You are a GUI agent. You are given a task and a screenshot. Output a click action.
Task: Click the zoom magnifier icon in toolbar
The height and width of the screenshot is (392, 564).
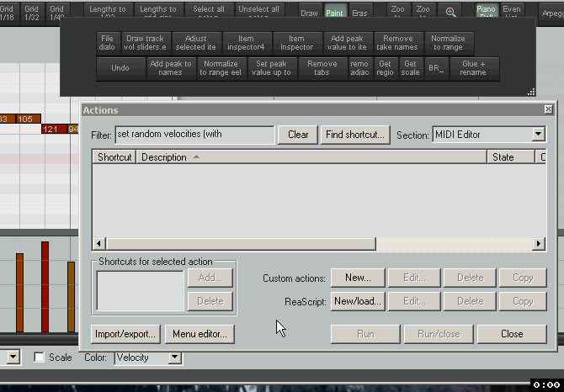click(450, 13)
